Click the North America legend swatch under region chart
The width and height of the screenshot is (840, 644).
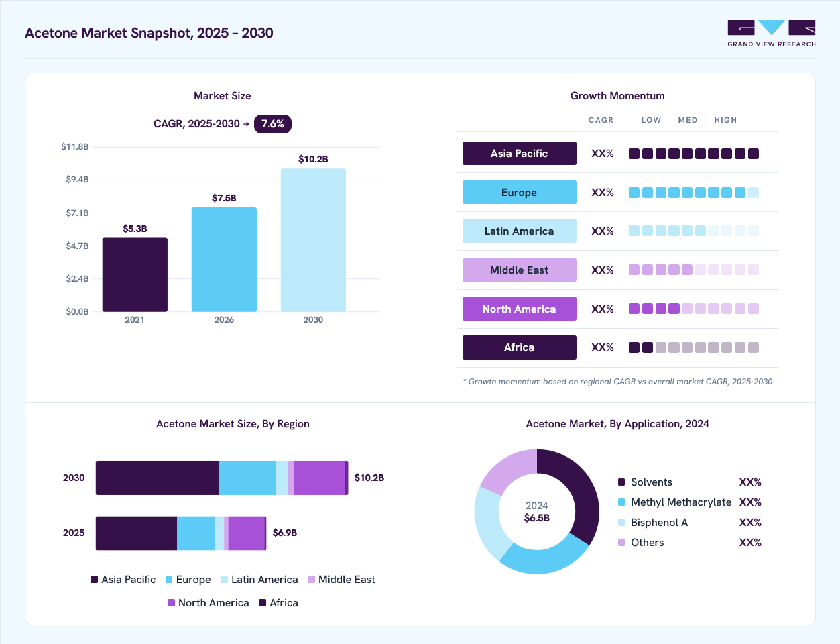coord(172,603)
